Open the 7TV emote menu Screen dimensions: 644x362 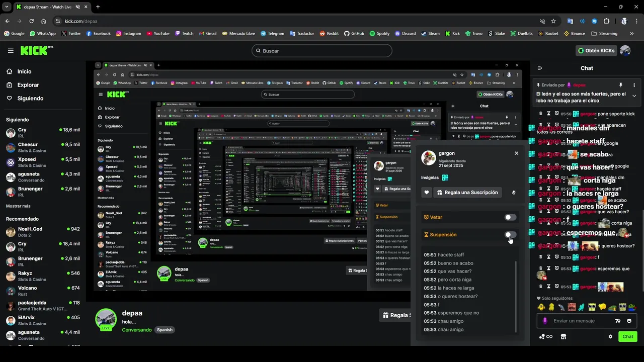pos(618,321)
